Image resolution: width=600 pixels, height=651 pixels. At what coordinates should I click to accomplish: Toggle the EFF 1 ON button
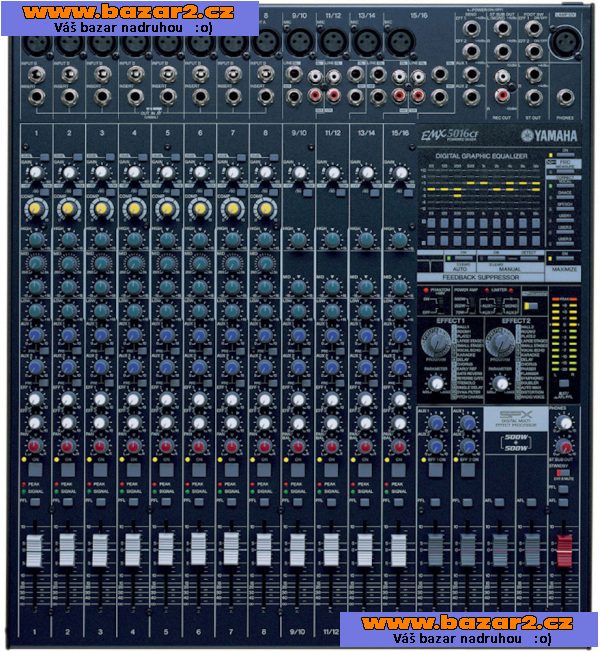tap(435, 470)
